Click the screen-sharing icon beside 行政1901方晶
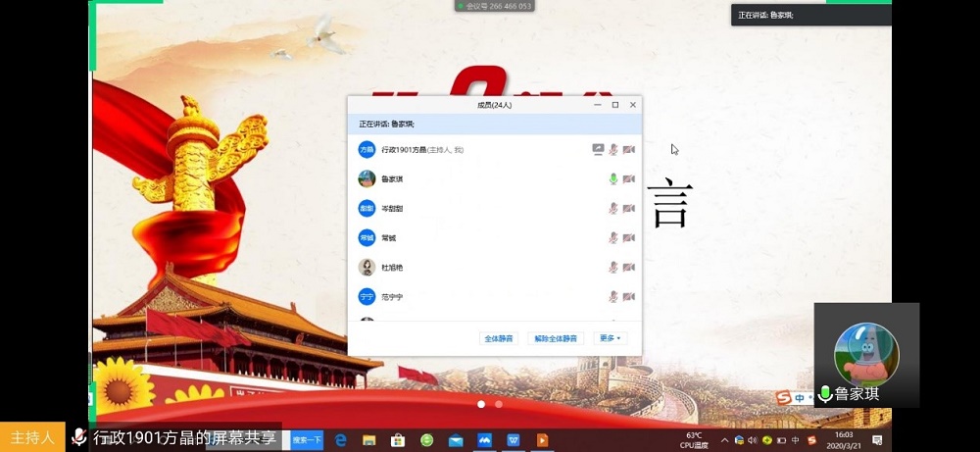This screenshot has height=452, width=980. 599,150
